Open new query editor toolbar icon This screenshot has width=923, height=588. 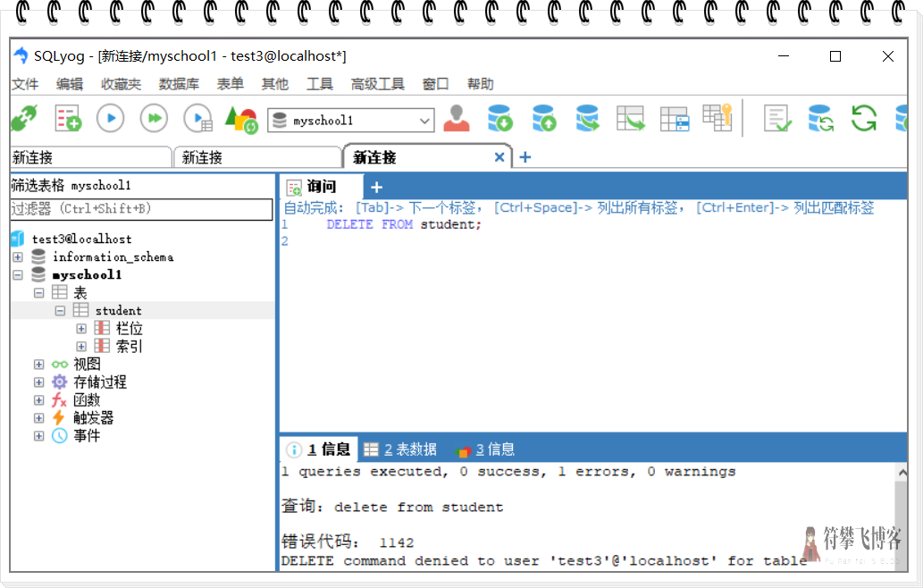pyautogui.click(x=68, y=119)
